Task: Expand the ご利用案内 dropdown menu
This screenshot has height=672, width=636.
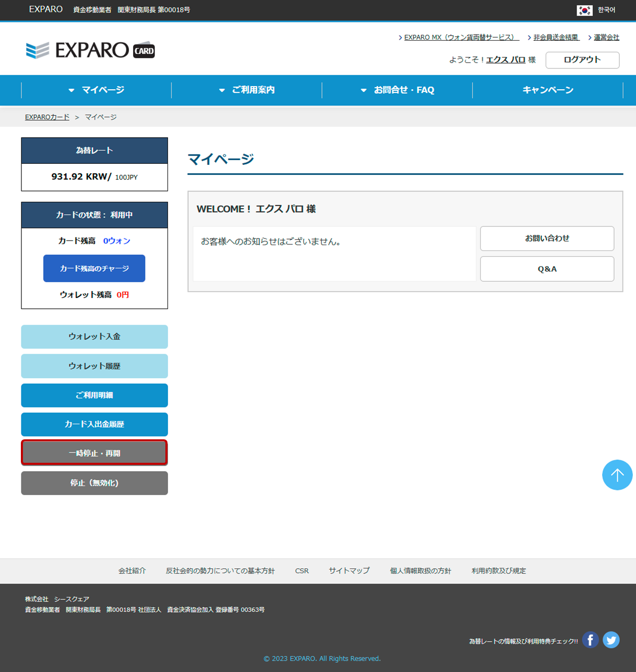Action: tap(247, 90)
